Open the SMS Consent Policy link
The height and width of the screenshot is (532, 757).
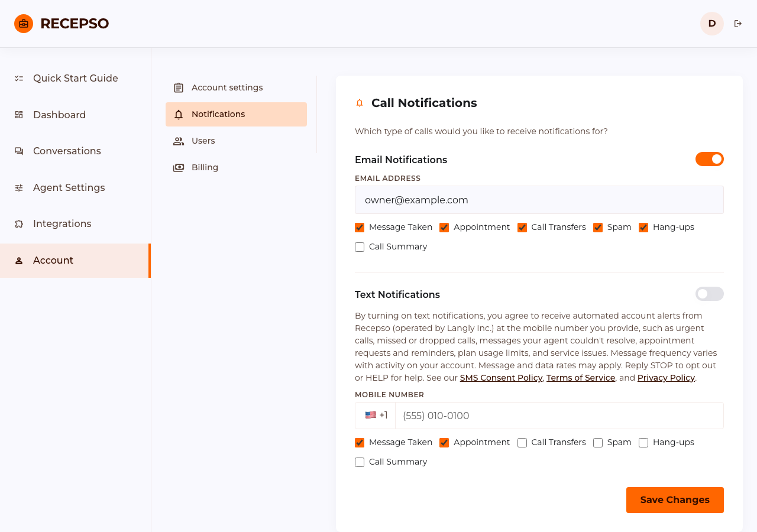coord(501,378)
